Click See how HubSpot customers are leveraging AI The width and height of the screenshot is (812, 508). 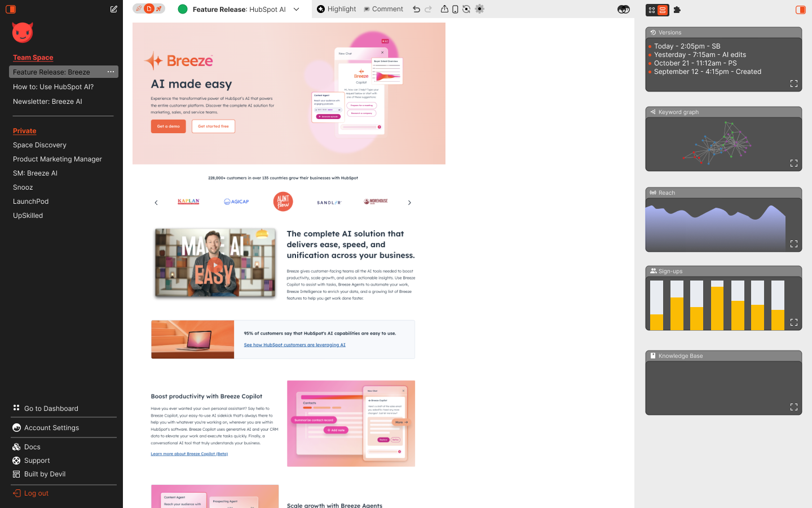click(294, 345)
